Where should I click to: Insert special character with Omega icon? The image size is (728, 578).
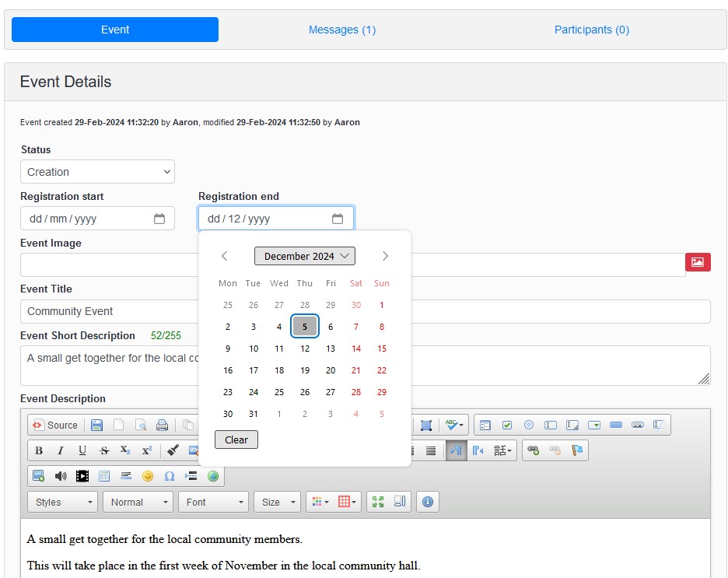[x=169, y=476]
